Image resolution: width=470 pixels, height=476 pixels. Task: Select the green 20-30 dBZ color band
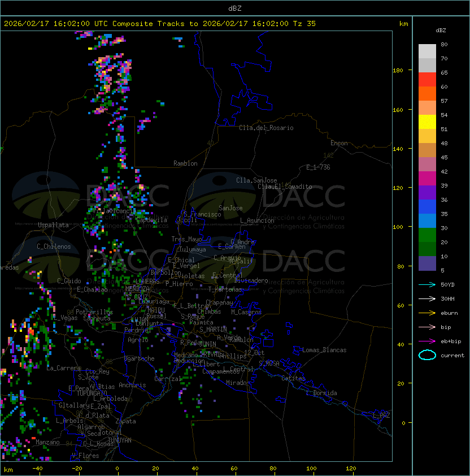(x=427, y=235)
